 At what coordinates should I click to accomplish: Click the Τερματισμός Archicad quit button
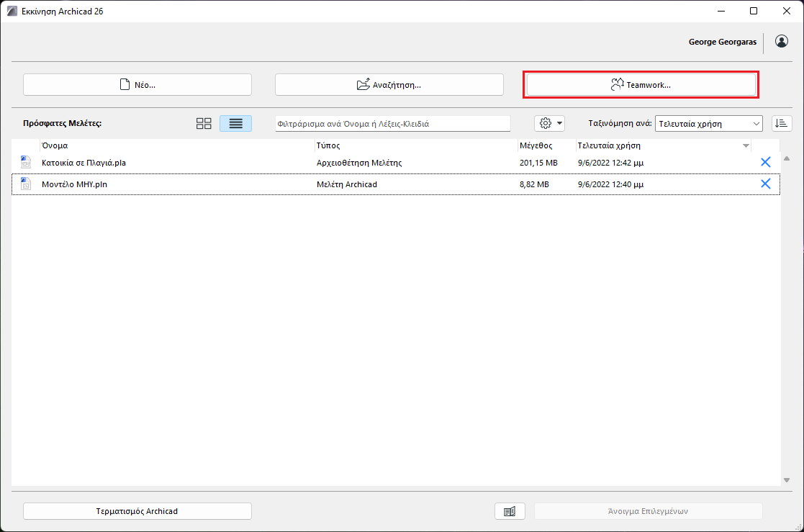(137, 511)
